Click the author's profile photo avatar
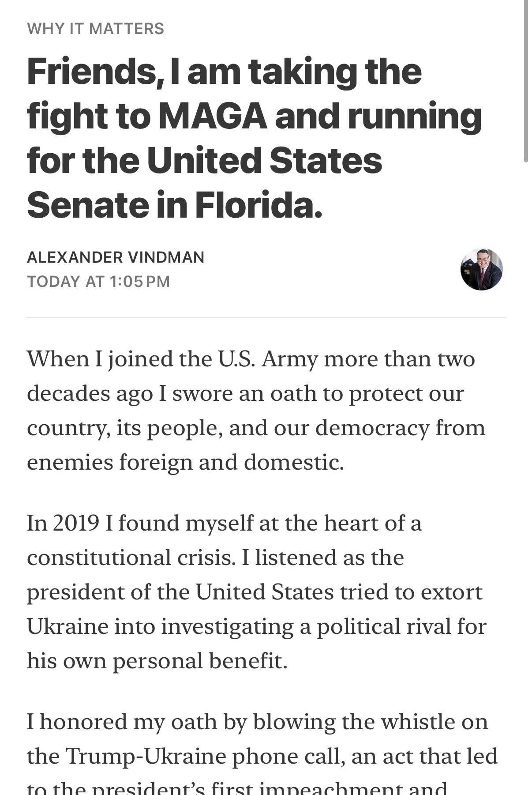532x795 pixels. coord(481,269)
